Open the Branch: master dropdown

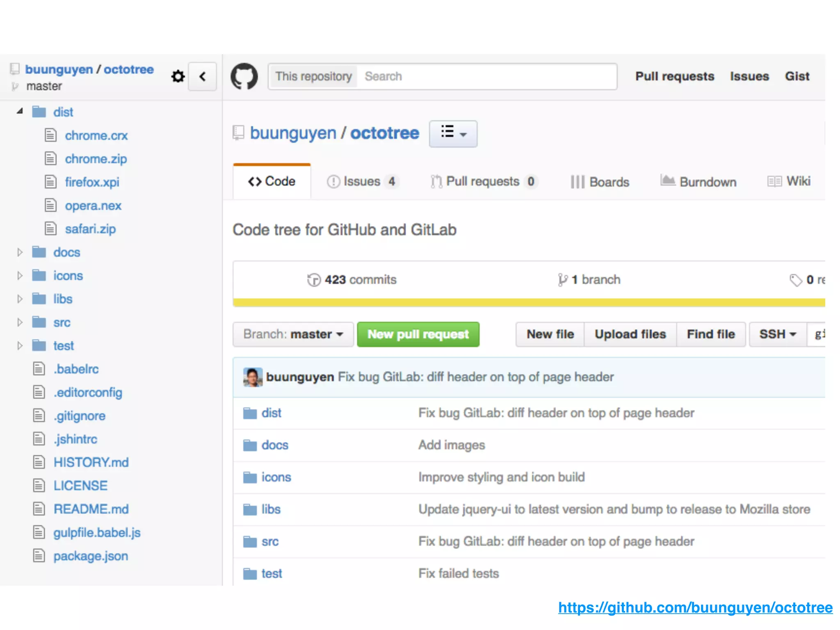(x=293, y=334)
